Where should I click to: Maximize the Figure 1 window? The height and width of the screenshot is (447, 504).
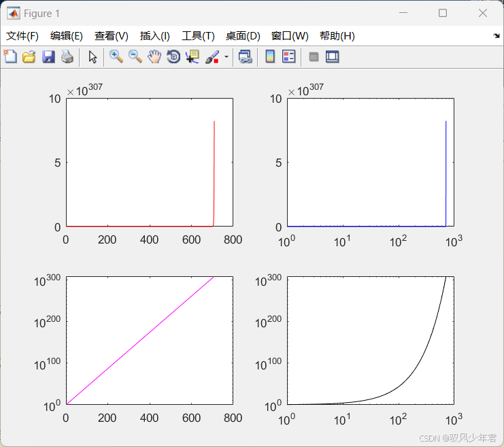tap(443, 13)
